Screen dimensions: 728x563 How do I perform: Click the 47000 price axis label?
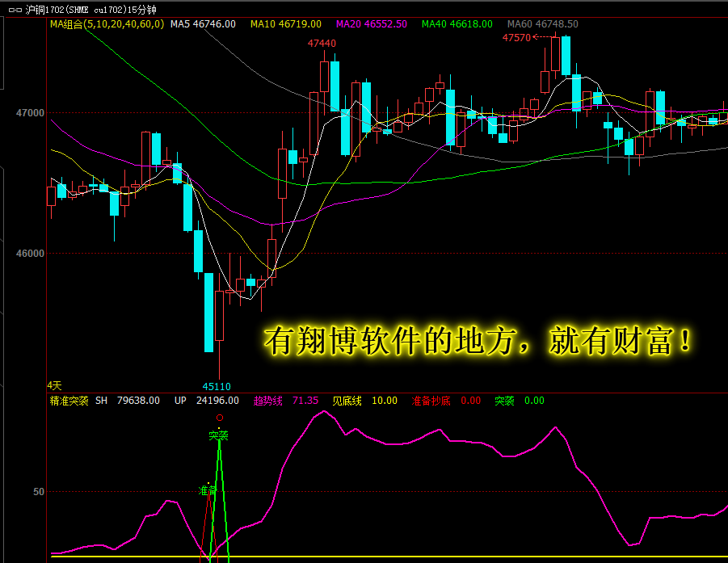click(x=30, y=113)
